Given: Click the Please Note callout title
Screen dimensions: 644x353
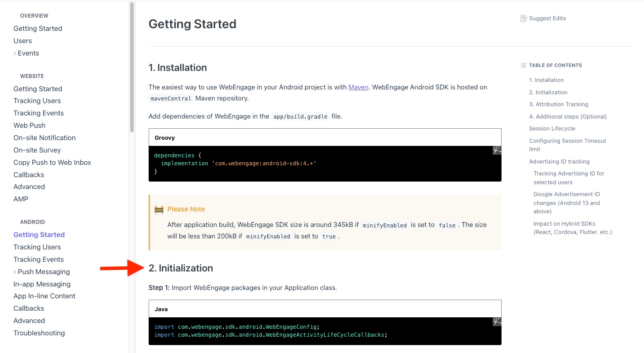Looking at the screenshot, I should (x=186, y=209).
